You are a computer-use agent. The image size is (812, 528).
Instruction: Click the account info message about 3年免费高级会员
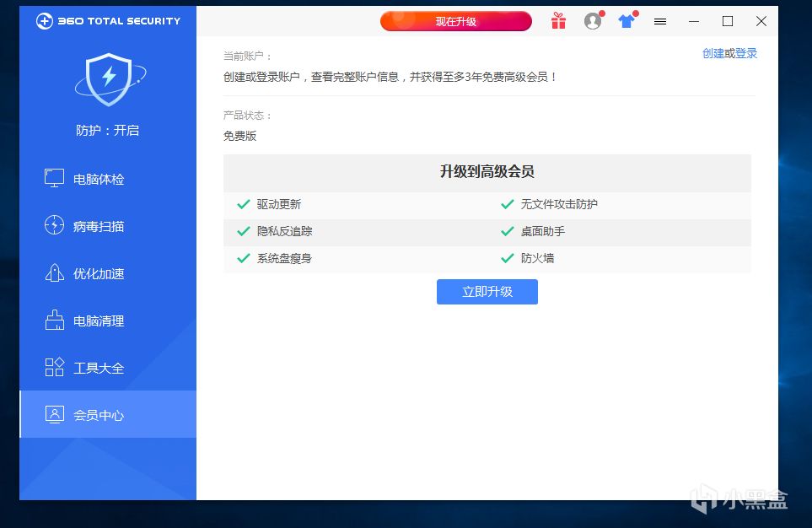(x=390, y=78)
